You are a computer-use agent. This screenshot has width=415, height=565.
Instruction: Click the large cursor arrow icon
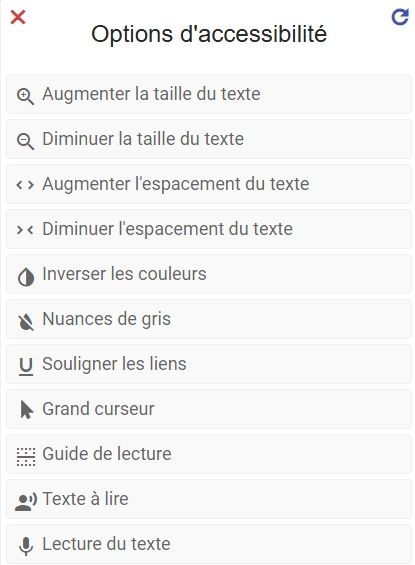(x=27, y=410)
